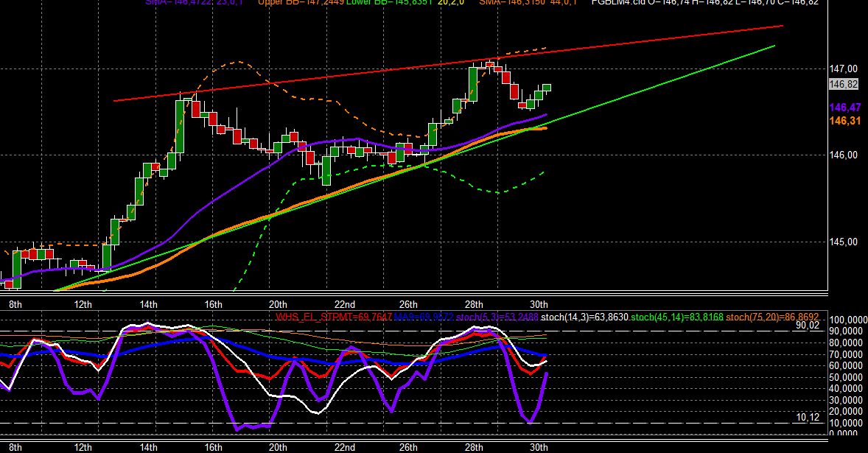The height and width of the screenshot is (453, 868).
Task: Click 26th on the price chart date axis
Action: click(x=408, y=304)
